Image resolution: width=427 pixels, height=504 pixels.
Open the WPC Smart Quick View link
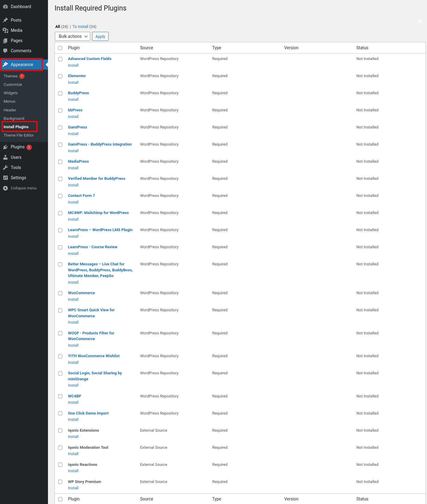91,313
